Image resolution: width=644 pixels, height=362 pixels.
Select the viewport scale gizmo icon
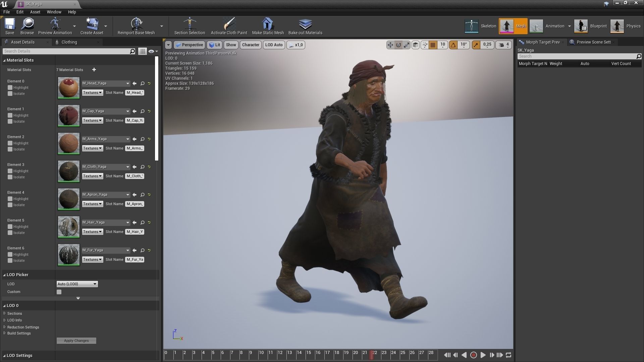click(x=407, y=45)
